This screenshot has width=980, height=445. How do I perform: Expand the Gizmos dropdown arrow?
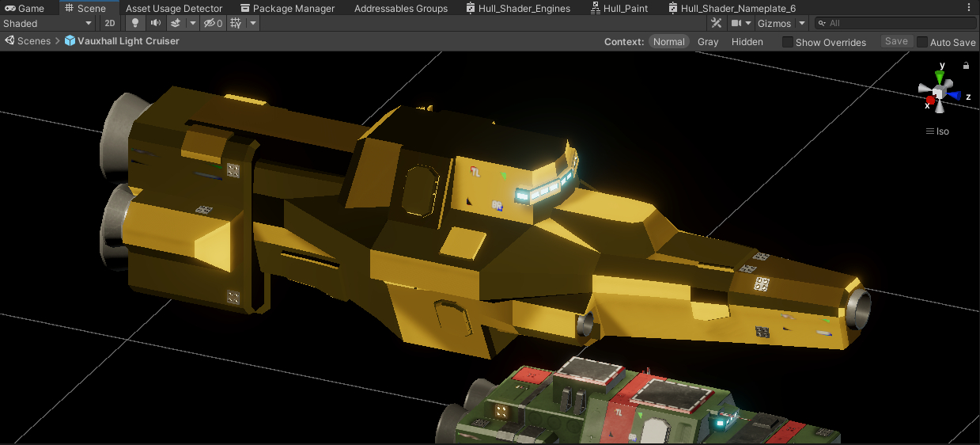click(801, 24)
